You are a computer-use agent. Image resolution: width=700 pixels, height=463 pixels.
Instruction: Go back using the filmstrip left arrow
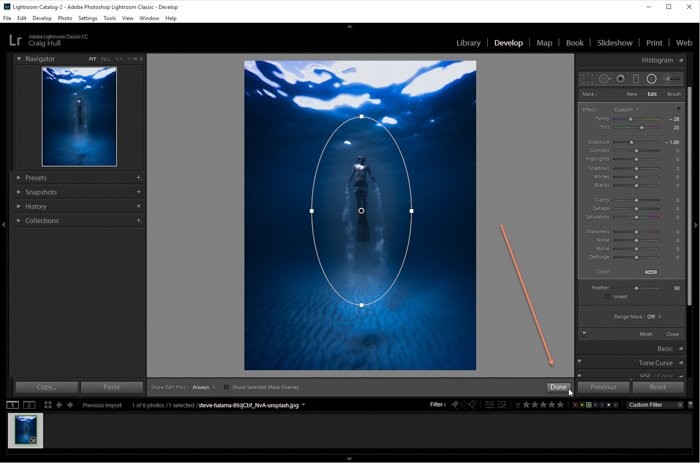59,405
